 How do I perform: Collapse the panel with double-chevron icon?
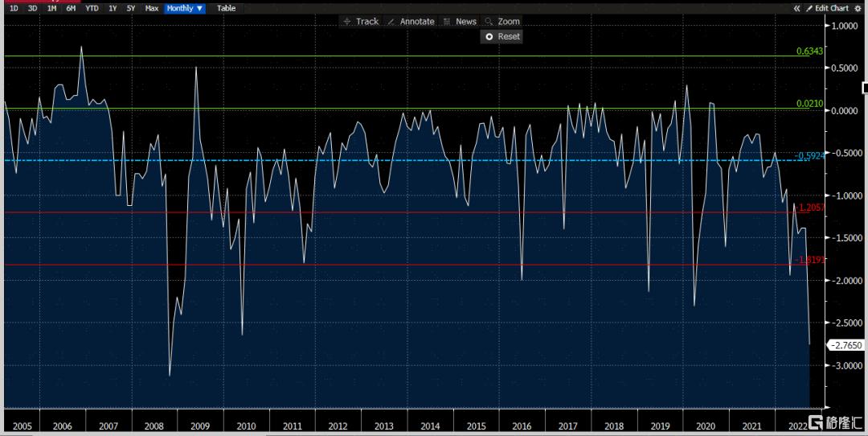pos(796,8)
